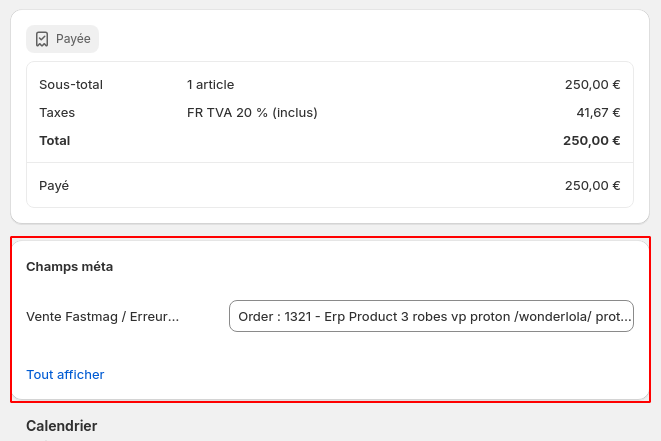Image resolution: width=661 pixels, height=441 pixels.
Task: Click the "1 article" item count
Action: point(210,85)
